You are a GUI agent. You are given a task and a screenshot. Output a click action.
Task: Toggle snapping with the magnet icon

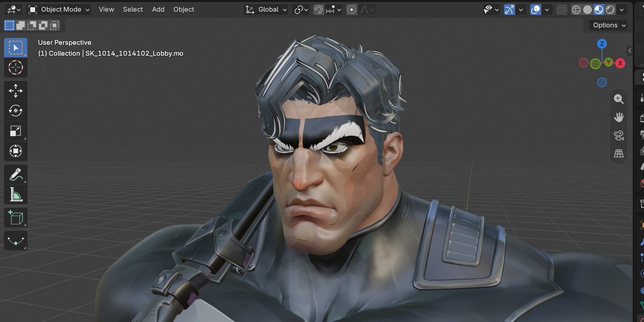tap(319, 9)
